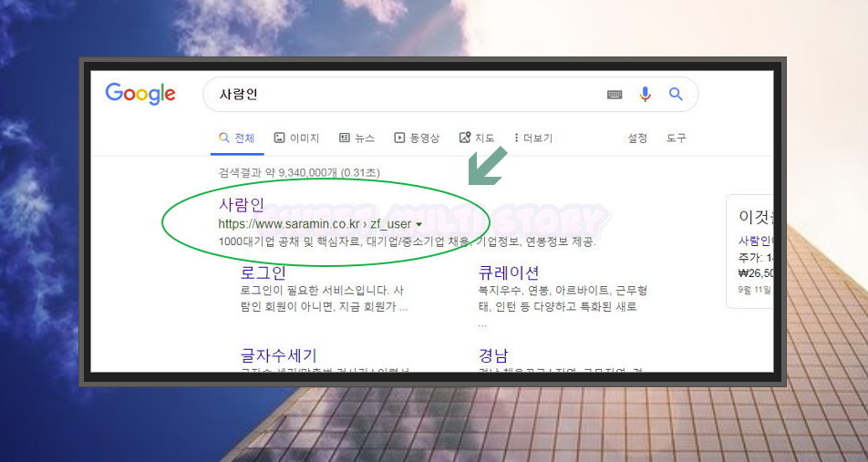The width and height of the screenshot is (868, 462).
Task: Switch to the 지도 tab
Action: coord(477,138)
